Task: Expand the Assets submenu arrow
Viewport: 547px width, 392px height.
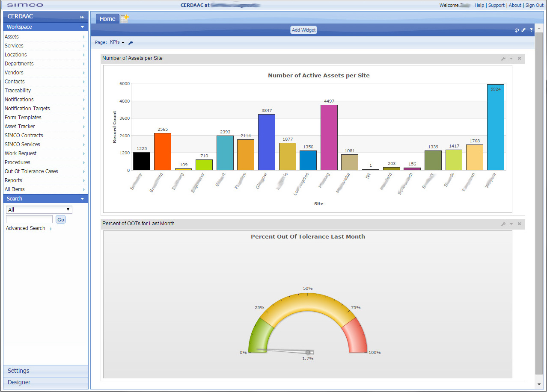Action: tap(84, 37)
